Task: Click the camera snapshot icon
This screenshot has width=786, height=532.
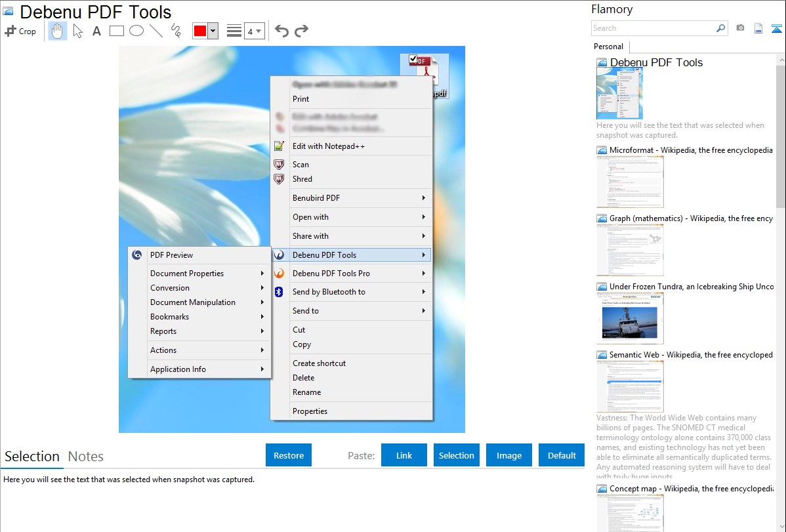Action: [740, 28]
